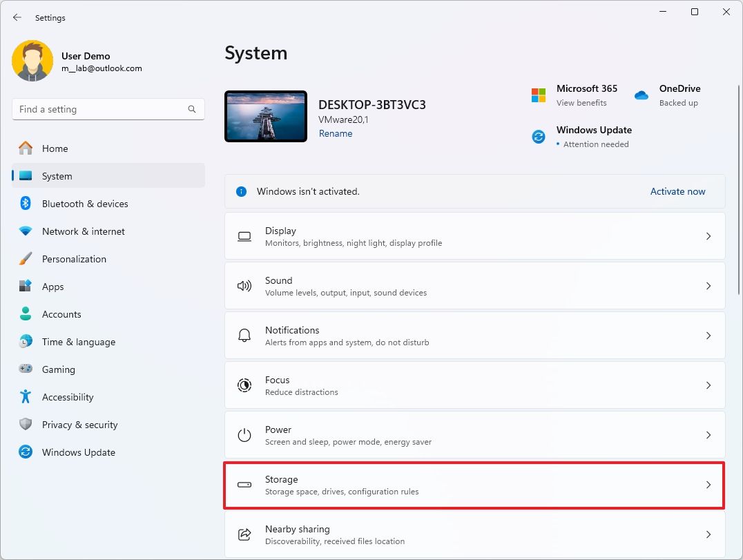Click the Bluetooth & devices icon
Image resolution: width=743 pixels, height=560 pixels.
coord(26,204)
